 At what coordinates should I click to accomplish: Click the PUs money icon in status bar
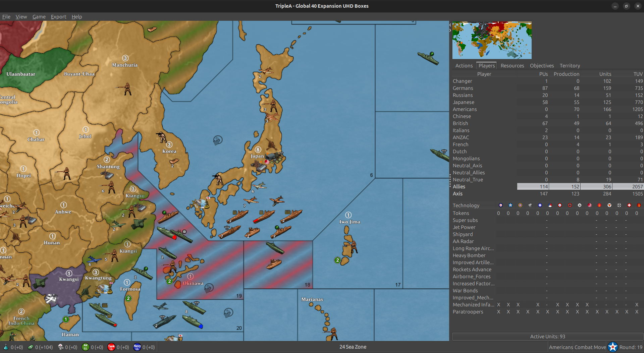click(x=31, y=347)
